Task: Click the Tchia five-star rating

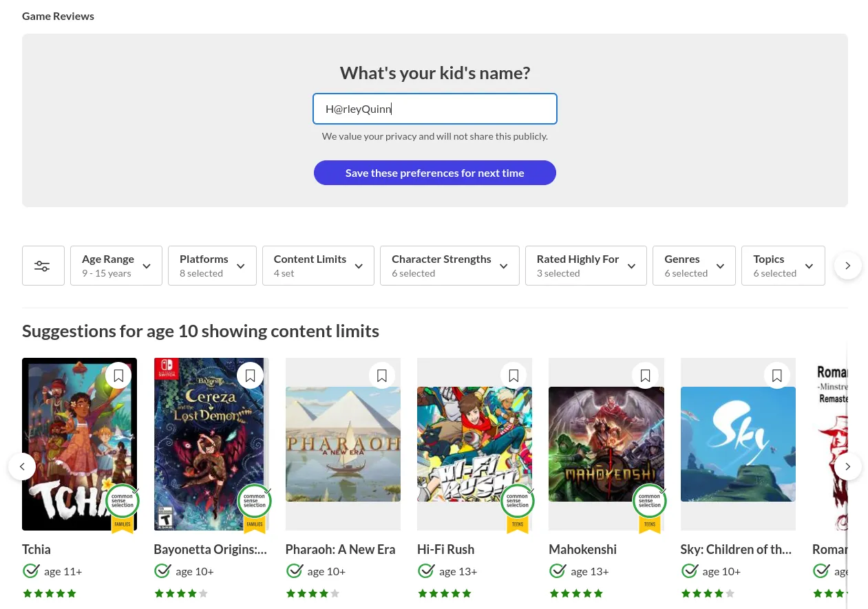Action: click(x=49, y=593)
